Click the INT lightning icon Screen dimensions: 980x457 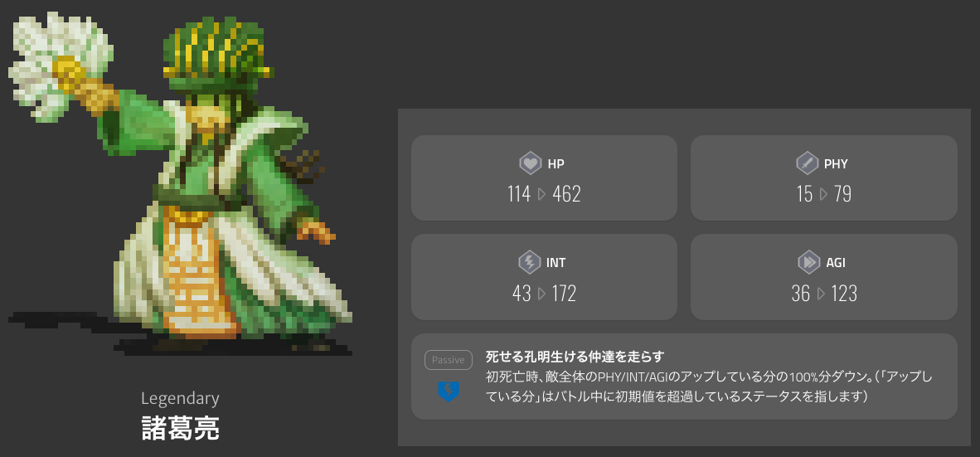[529, 263]
